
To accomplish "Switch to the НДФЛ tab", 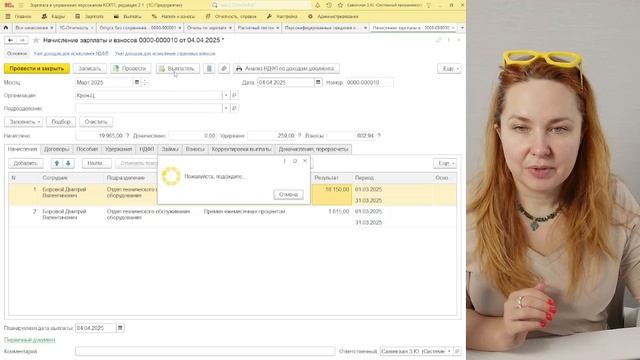I will coord(147,149).
